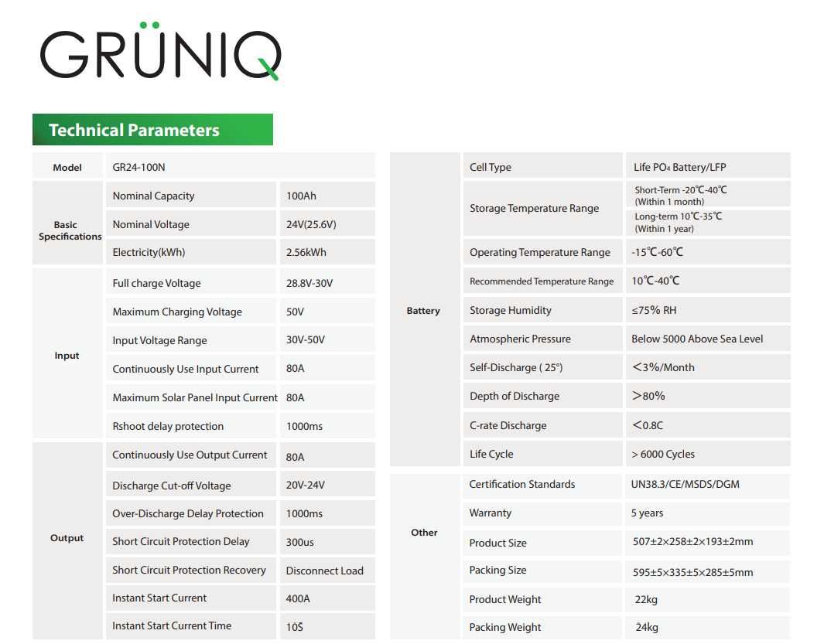Click the 300us value
The image size is (824, 644).
299,542
